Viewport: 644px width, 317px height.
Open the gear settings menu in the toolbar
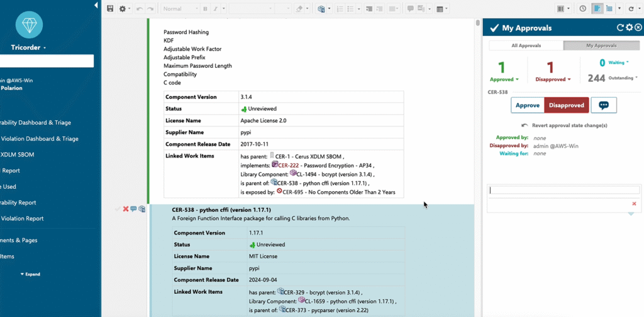124,9
